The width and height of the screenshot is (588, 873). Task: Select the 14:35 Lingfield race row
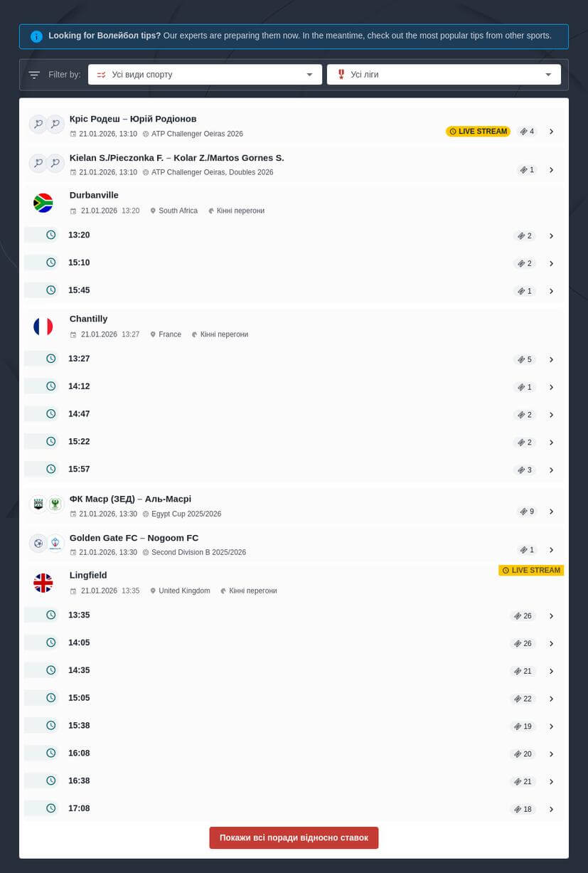point(284,670)
